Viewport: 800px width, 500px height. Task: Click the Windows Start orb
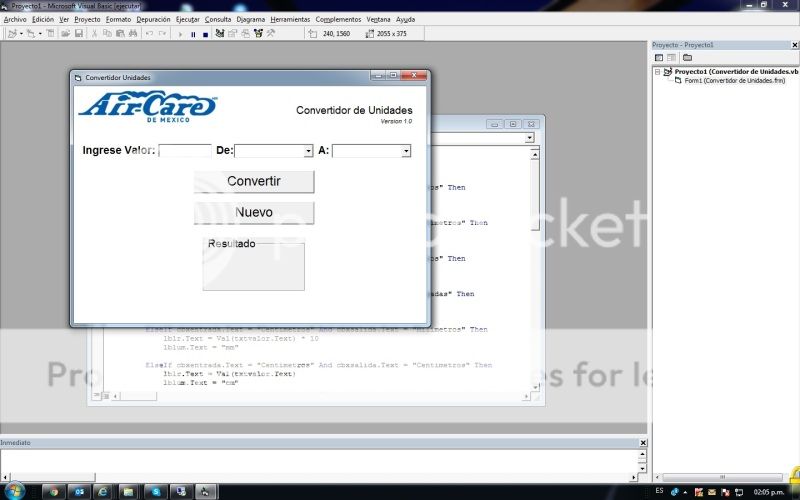click(14, 491)
